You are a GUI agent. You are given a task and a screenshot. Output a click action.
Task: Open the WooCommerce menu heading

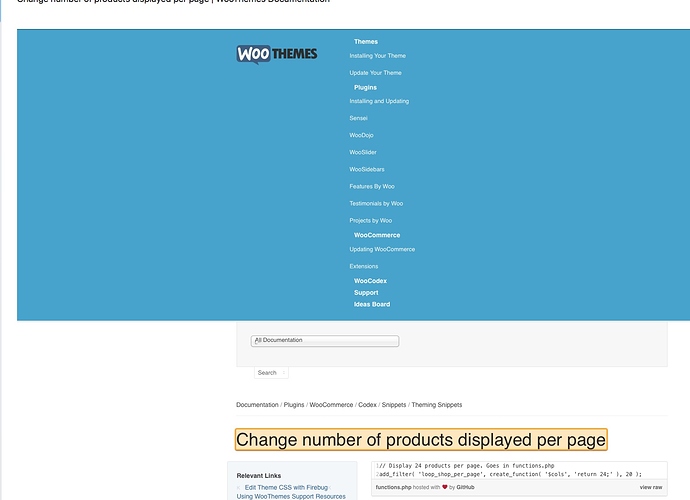[x=377, y=235]
